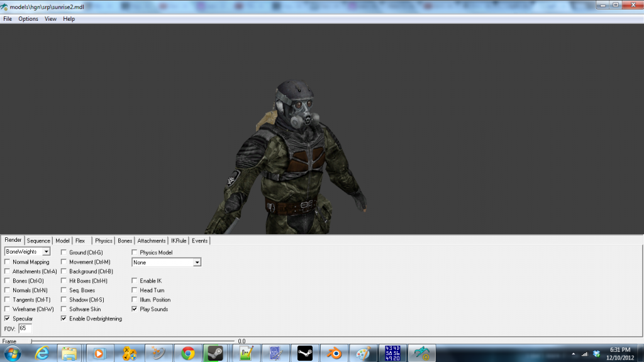Select the Render tab
644x362 pixels.
13,240
